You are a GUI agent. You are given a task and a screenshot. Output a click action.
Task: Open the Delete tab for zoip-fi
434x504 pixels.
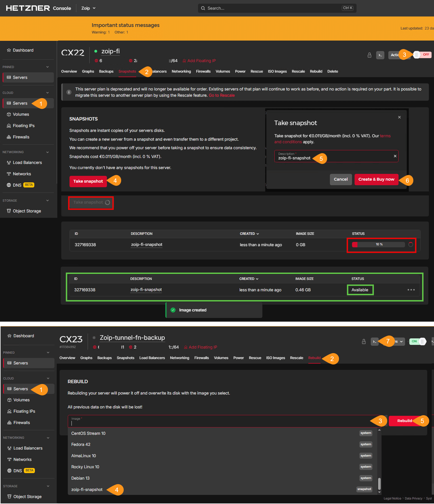(332, 71)
